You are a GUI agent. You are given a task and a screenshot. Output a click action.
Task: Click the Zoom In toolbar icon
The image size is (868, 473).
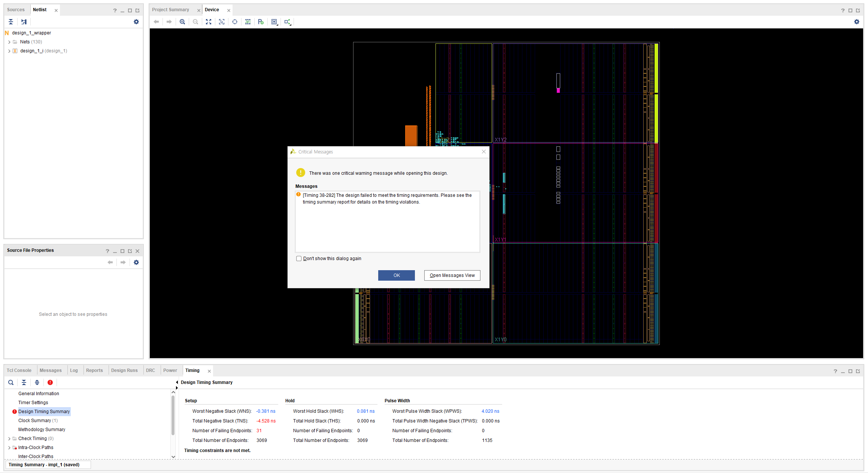tap(182, 22)
